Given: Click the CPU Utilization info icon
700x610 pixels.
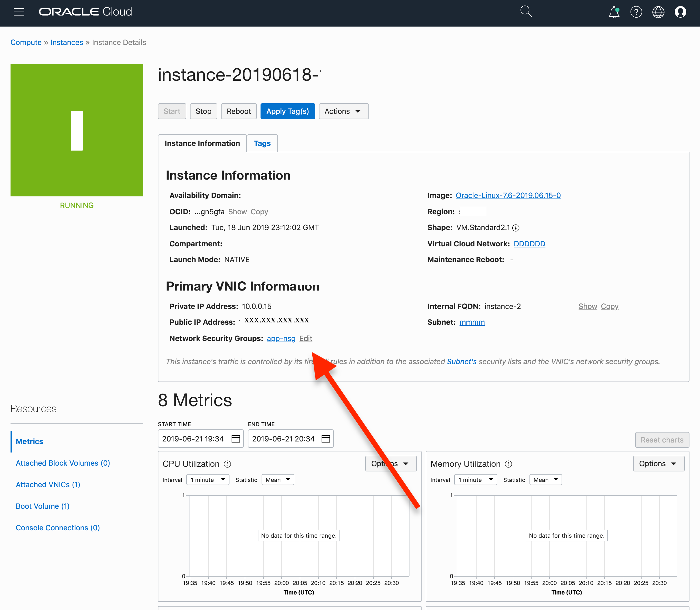Looking at the screenshot, I should pos(227,464).
